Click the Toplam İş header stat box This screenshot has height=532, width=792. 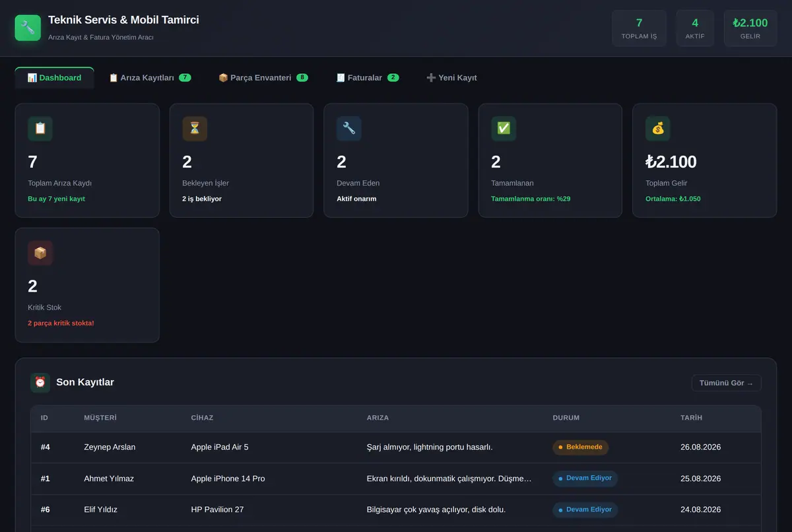click(x=639, y=28)
